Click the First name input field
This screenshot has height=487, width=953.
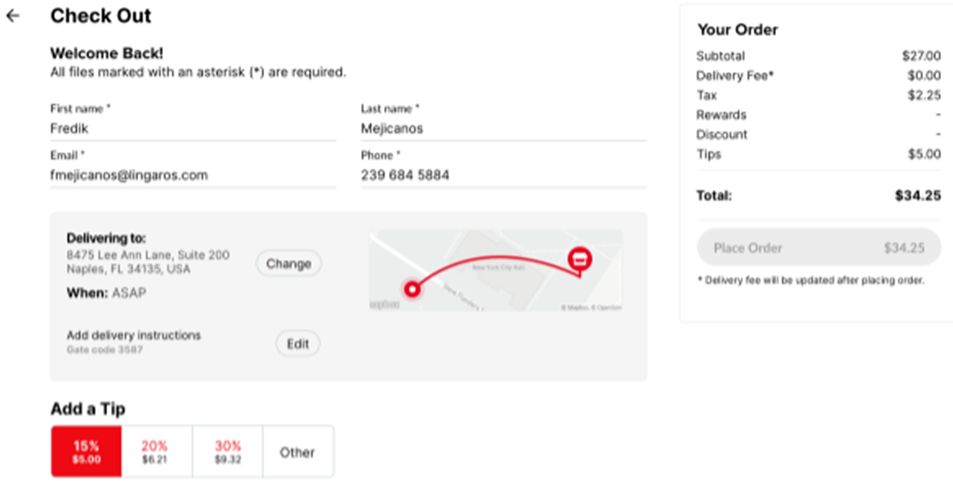tap(192, 129)
